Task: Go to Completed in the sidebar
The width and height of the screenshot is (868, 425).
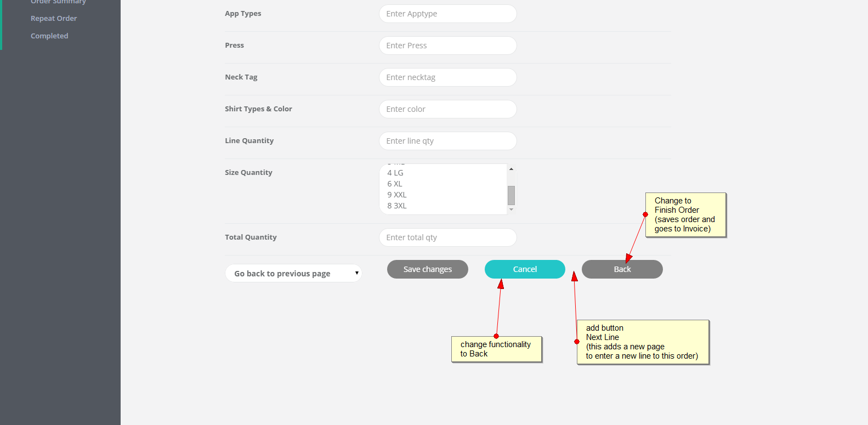Action: (49, 36)
